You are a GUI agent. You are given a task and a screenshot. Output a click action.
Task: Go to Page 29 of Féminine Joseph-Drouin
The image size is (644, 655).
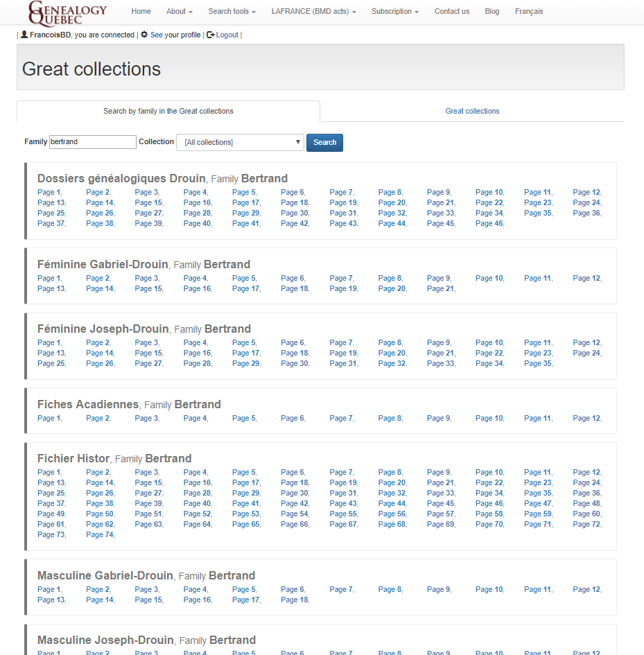click(x=246, y=363)
